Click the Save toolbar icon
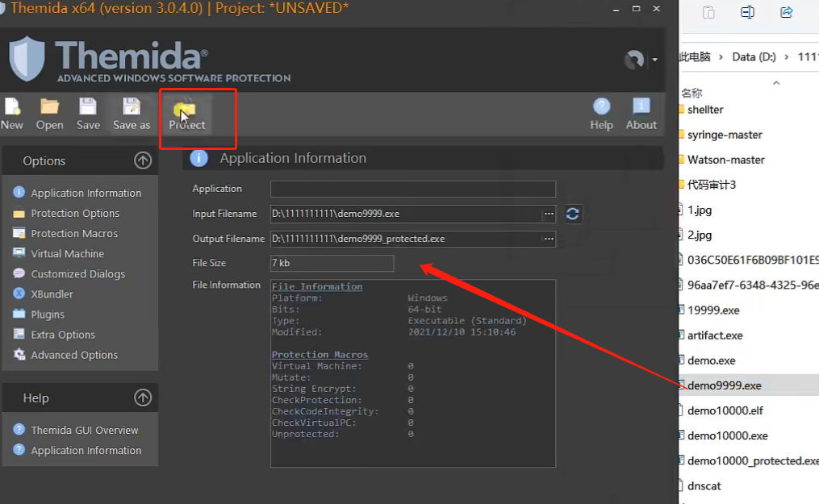The height and width of the screenshot is (504, 819). point(88,113)
